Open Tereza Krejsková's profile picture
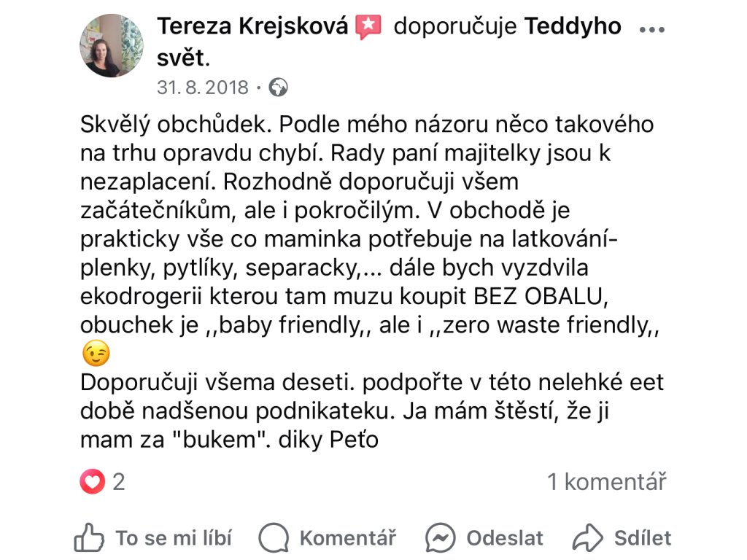This screenshot has width=747, height=560. click(111, 46)
